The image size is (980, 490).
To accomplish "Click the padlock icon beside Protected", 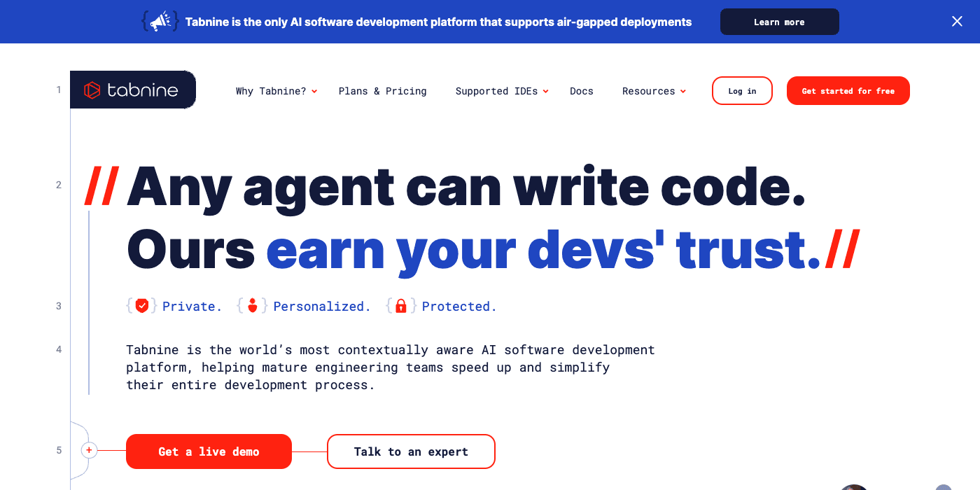I will (x=401, y=306).
